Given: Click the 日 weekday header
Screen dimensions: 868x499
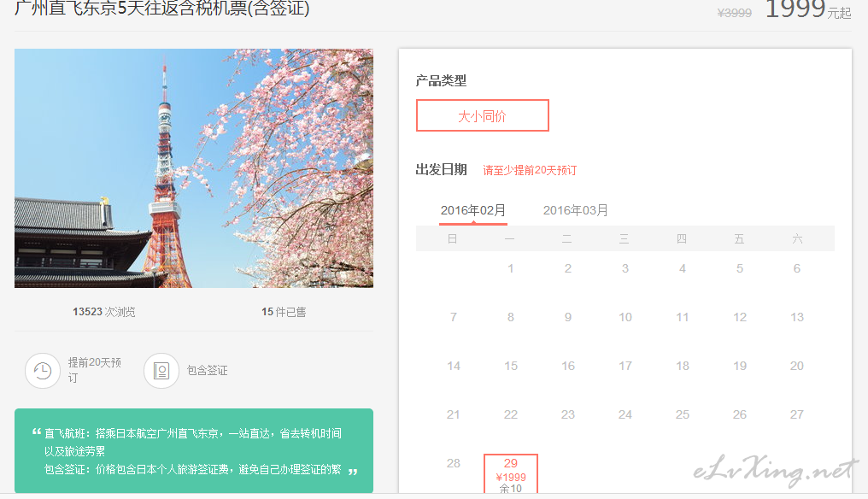Looking at the screenshot, I should tap(452, 238).
